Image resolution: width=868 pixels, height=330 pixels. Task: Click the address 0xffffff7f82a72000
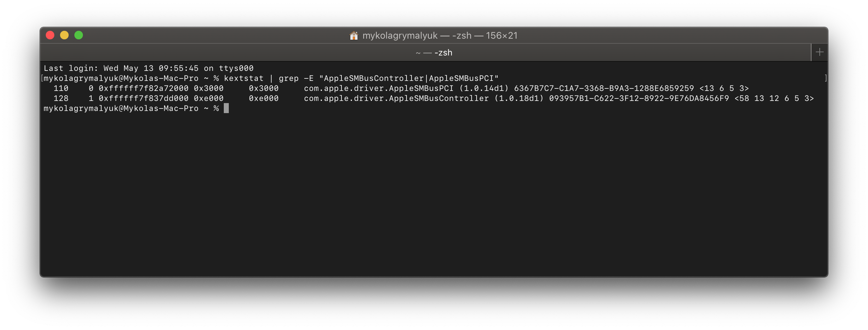click(143, 88)
